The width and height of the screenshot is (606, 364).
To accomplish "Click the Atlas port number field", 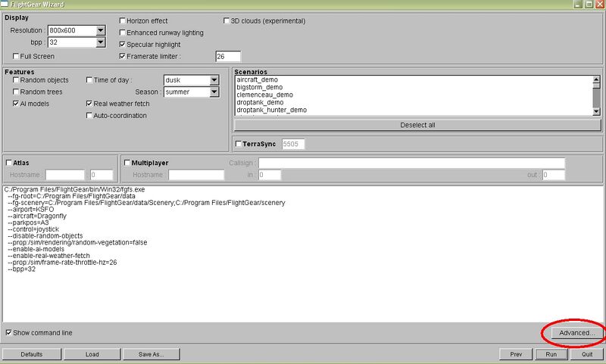I will coord(102,175).
